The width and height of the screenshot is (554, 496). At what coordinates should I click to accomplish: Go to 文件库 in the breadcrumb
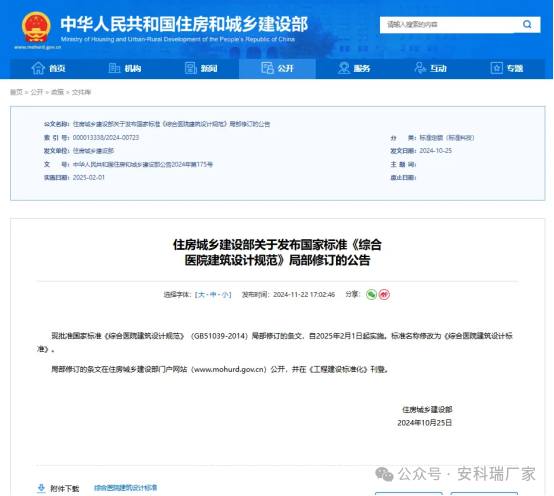point(82,92)
